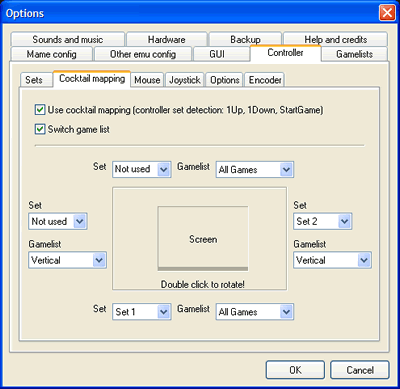
Task: Enable the Use cocktail mapping checkbox
Action: 40,110
